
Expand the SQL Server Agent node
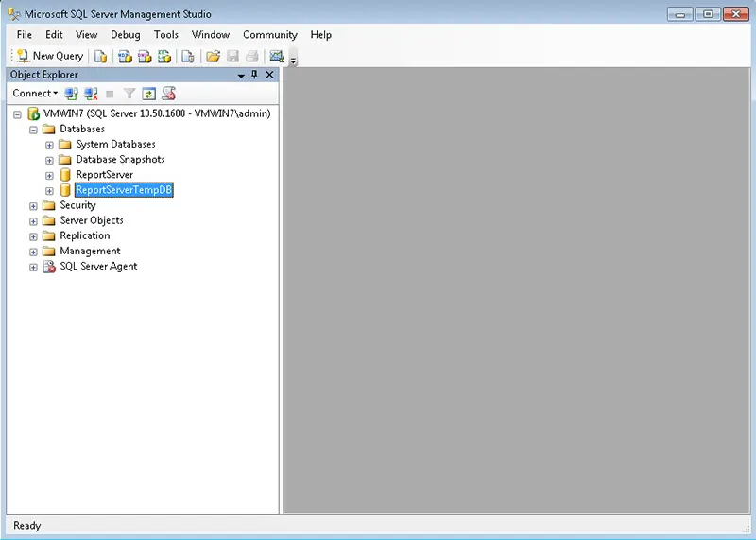coord(33,268)
